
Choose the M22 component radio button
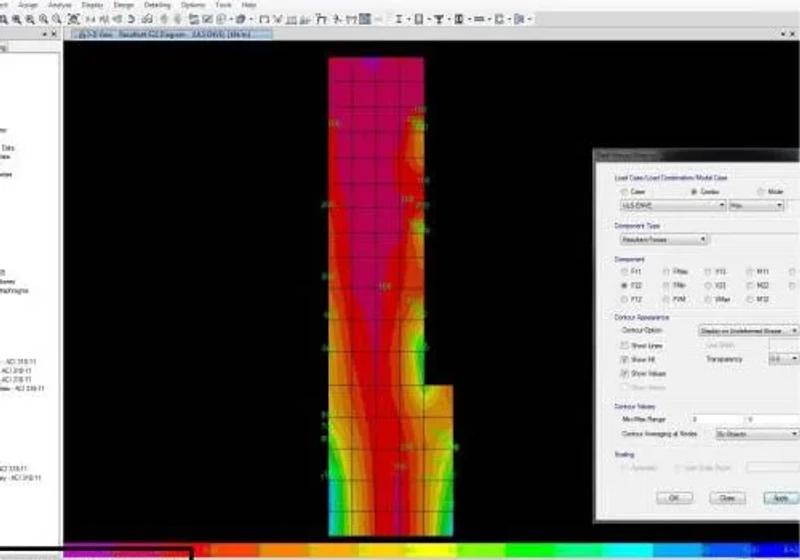[750, 286]
